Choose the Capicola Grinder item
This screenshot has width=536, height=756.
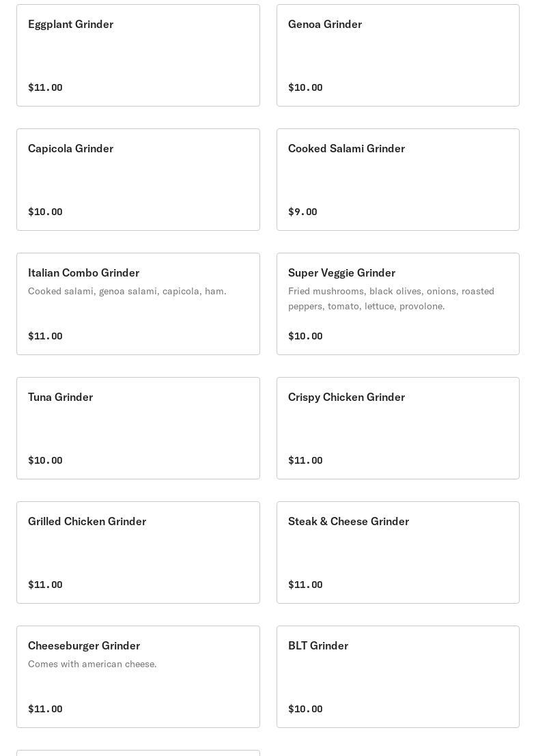(138, 180)
